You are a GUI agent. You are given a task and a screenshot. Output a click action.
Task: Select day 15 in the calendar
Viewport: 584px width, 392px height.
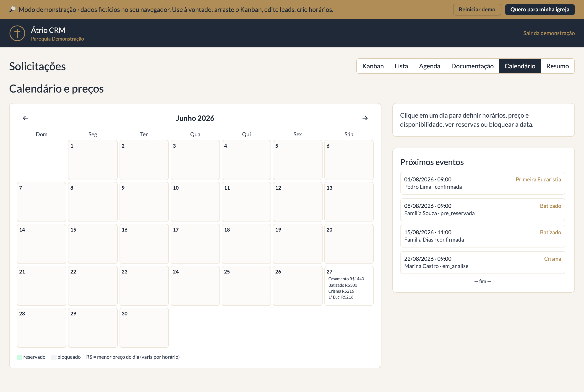(93, 244)
